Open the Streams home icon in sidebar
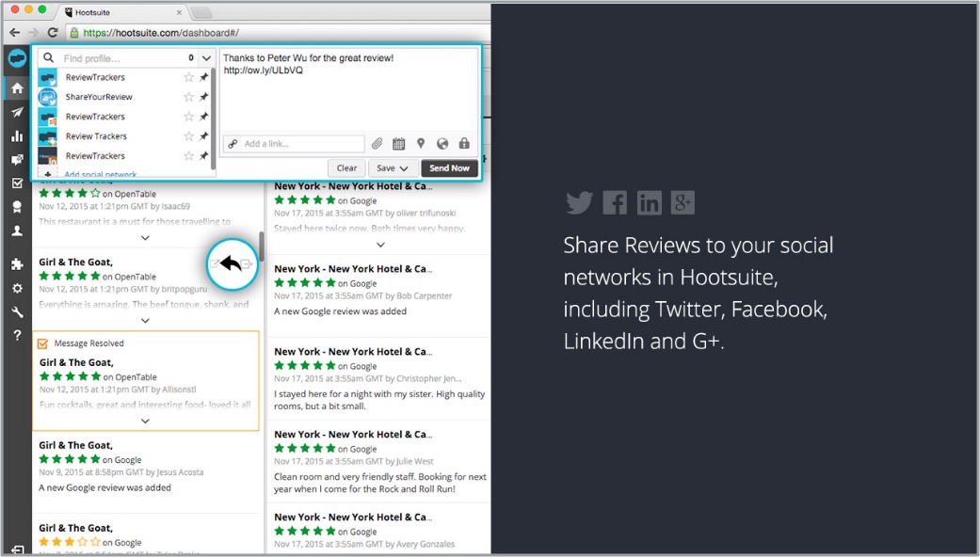 click(17, 88)
